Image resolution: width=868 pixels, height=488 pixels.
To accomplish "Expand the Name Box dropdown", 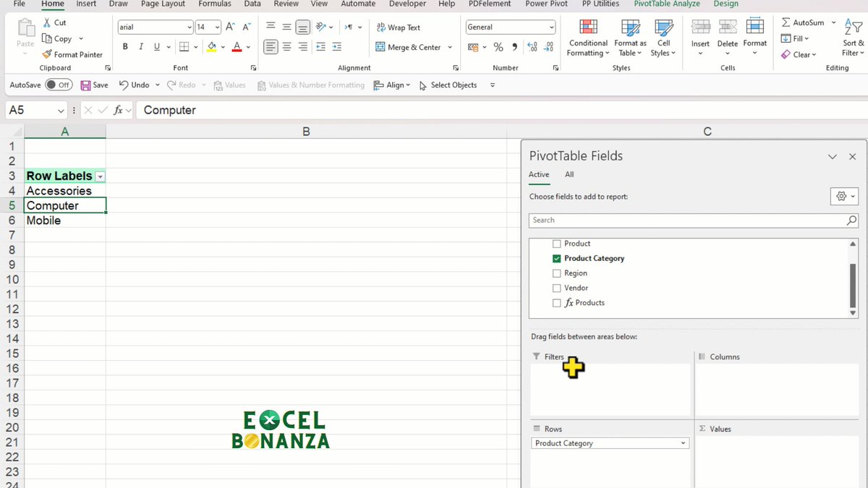I will pos(60,111).
